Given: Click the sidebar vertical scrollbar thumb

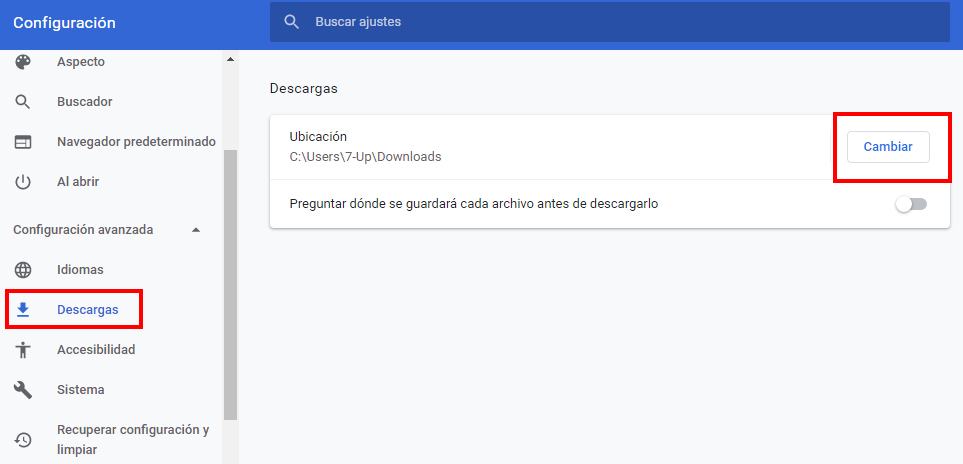Looking at the screenshot, I should tap(230, 284).
